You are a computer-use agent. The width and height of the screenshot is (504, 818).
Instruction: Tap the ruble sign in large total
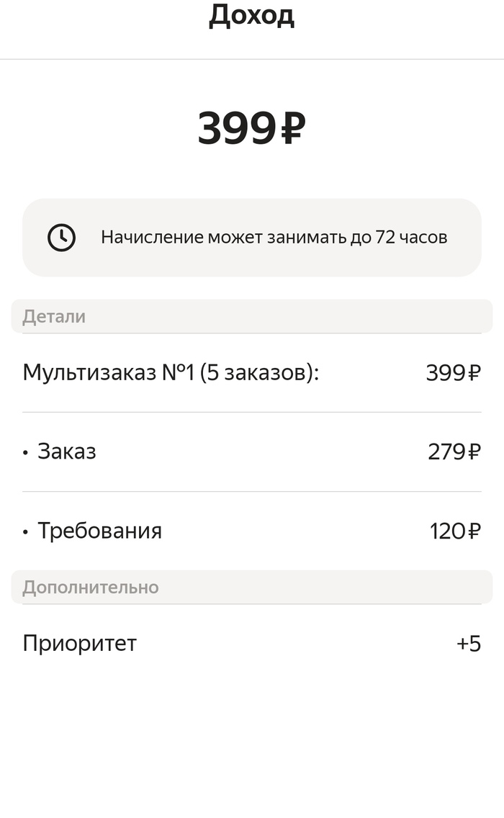coord(291,128)
